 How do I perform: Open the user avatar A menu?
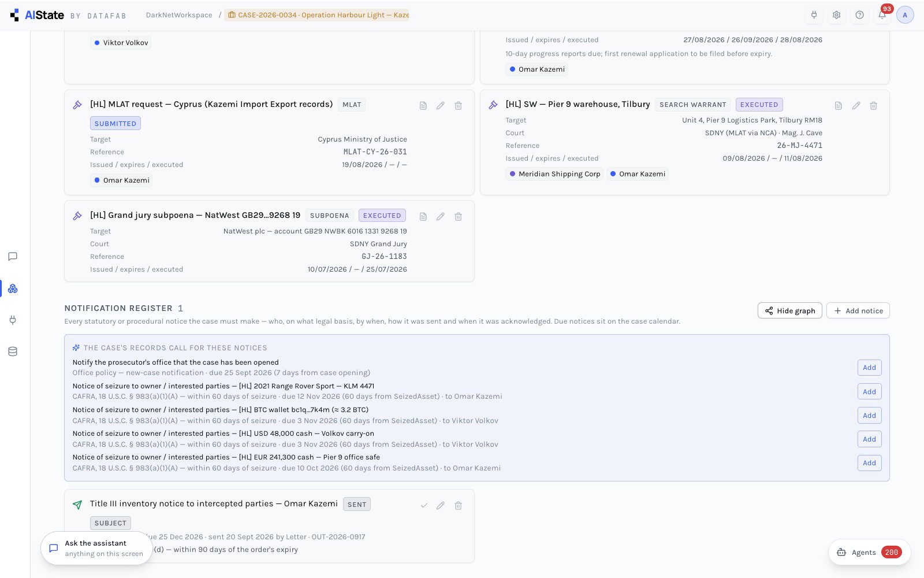[905, 15]
